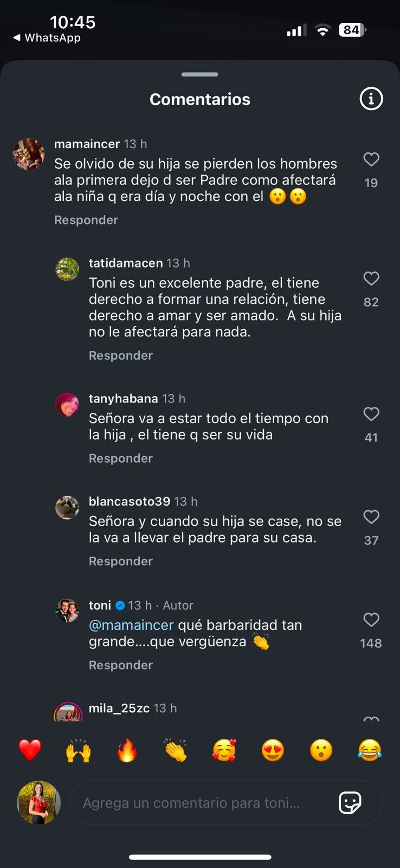
Task: Tap the raised hands quick reaction emoji
Action: (x=78, y=750)
